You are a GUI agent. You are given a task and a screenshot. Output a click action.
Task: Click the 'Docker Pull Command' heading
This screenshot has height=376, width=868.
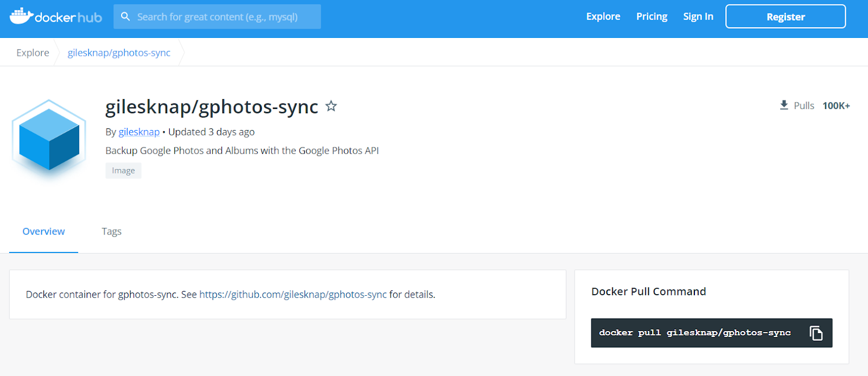[648, 291]
